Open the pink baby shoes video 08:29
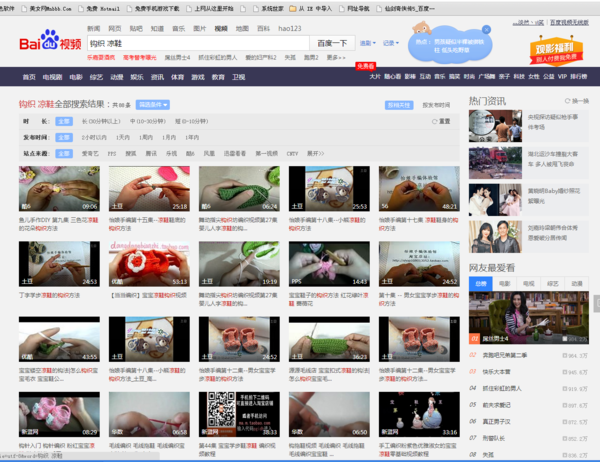600x462 pixels. 59,414
